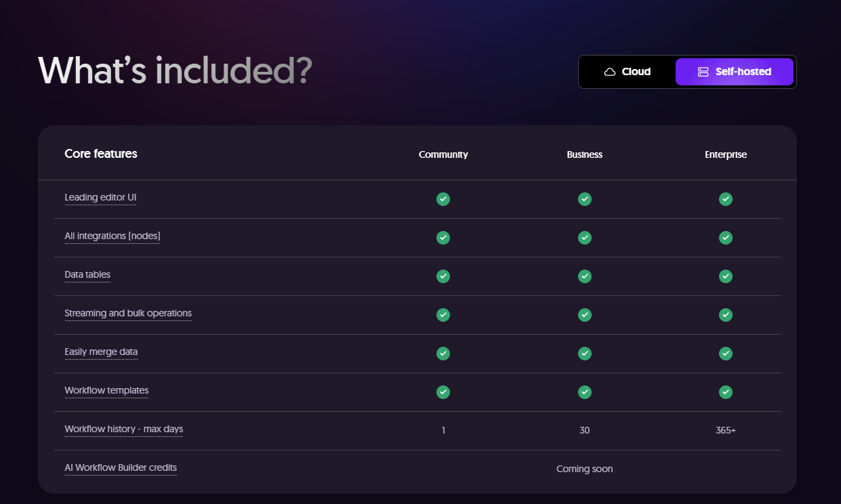The height and width of the screenshot is (504, 841).
Task: Select the Self-hosted plans option
Action: tap(735, 72)
